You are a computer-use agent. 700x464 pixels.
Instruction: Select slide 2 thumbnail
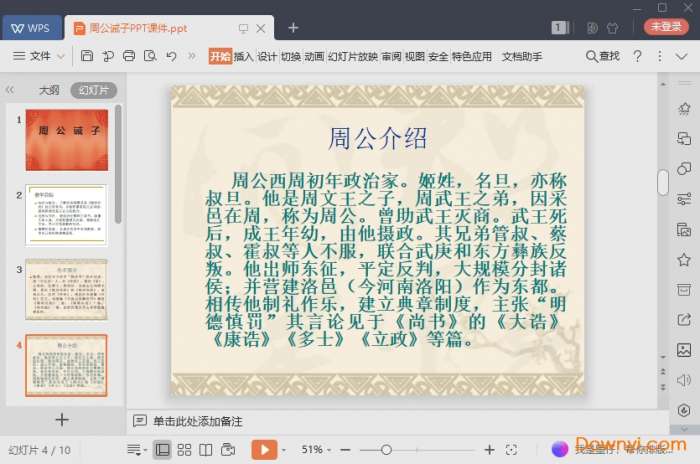tap(67, 215)
